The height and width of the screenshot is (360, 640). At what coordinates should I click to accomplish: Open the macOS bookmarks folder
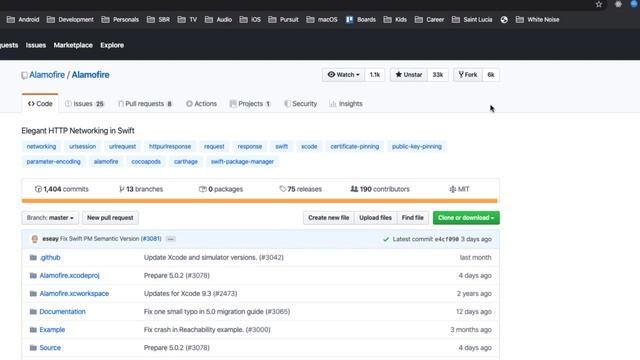pyautogui.click(x=322, y=20)
